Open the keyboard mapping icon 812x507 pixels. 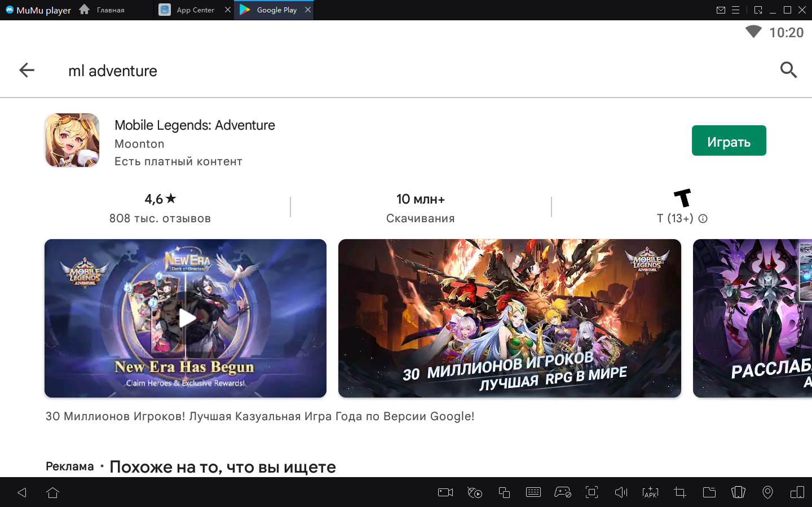point(533,492)
